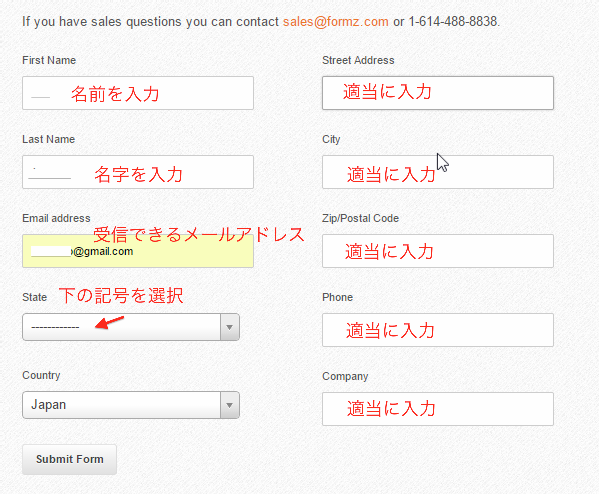
Task: Click the First Name input field
Action: point(138,93)
